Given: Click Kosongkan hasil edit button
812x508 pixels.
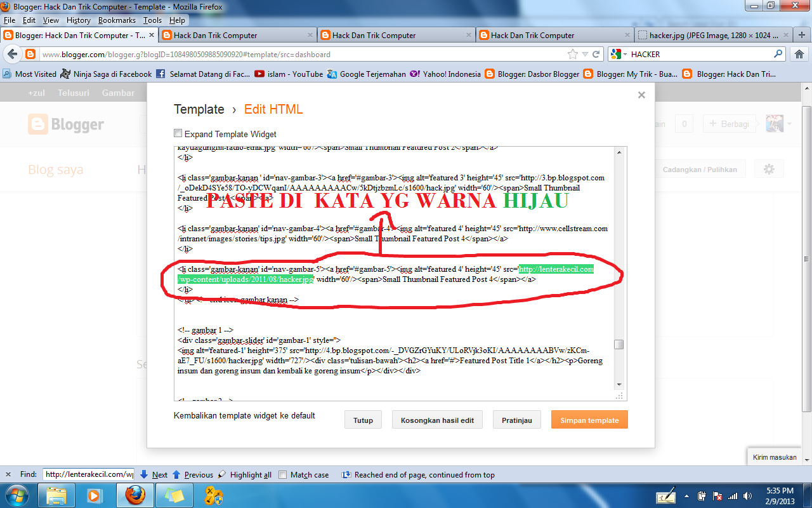Looking at the screenshot, I should click(x=438, y=420).
